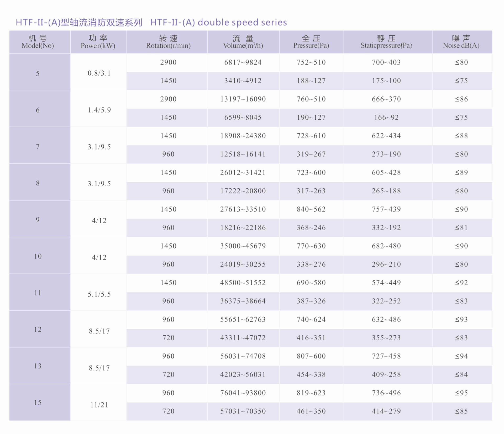Select model number 6 cell
The height and width of the screenshot is (434, 504).
click(40, 109)
